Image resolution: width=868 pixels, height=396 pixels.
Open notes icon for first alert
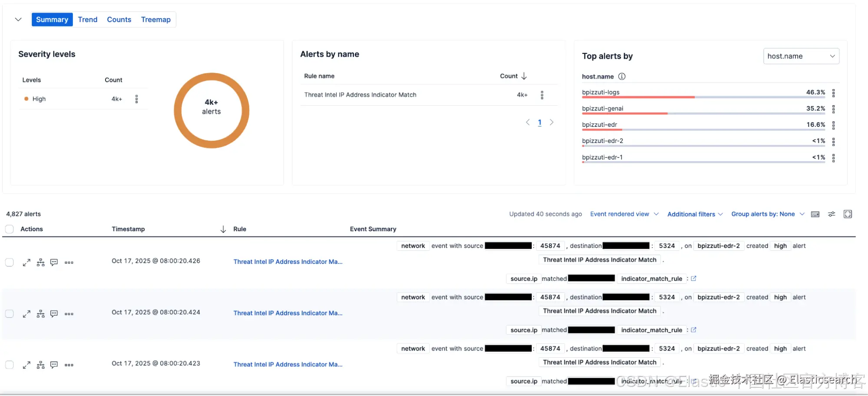54,263
